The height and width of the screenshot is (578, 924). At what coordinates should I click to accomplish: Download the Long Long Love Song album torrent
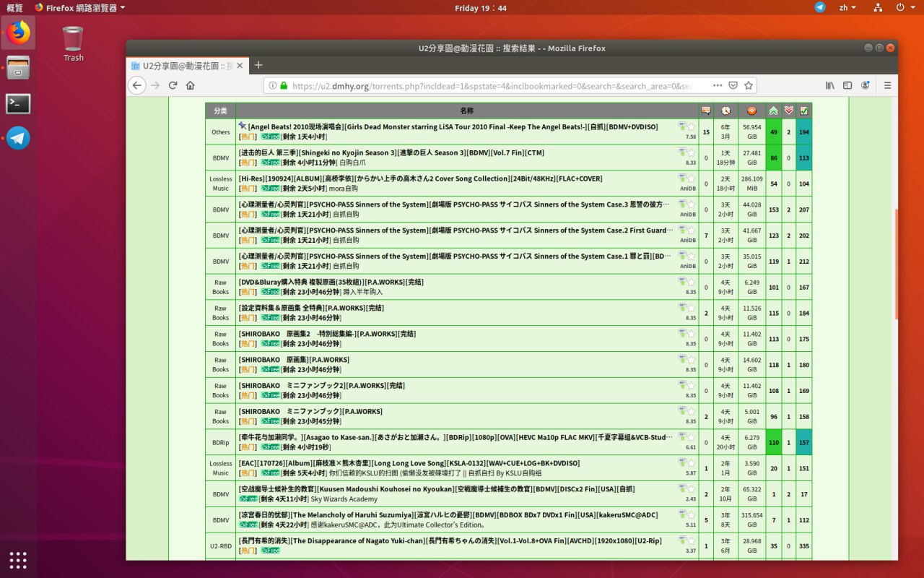682,463
